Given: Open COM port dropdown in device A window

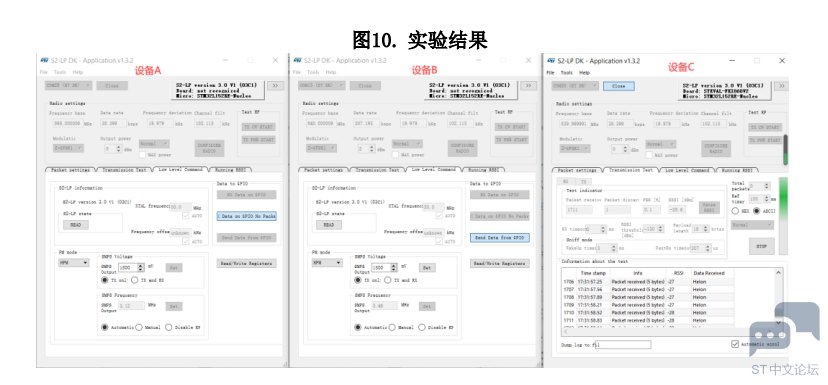Looking at the screenshot, I should pyautogui.click(x=70, y=85).
